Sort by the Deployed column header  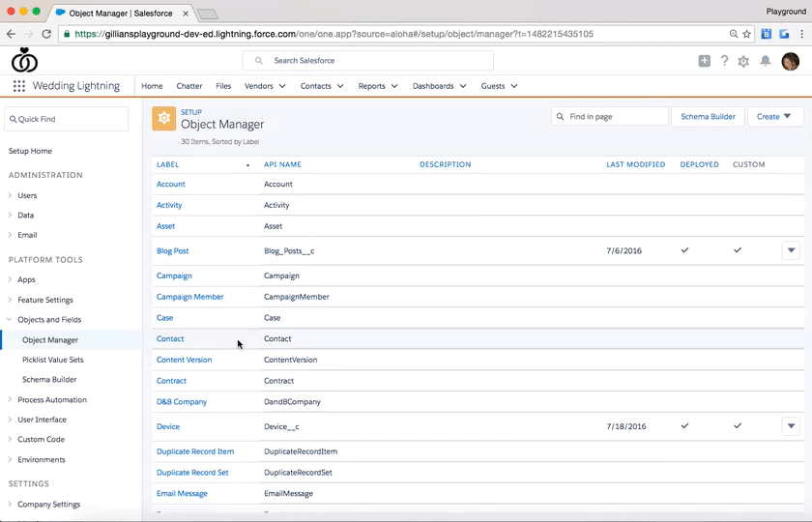click(699, 164)
